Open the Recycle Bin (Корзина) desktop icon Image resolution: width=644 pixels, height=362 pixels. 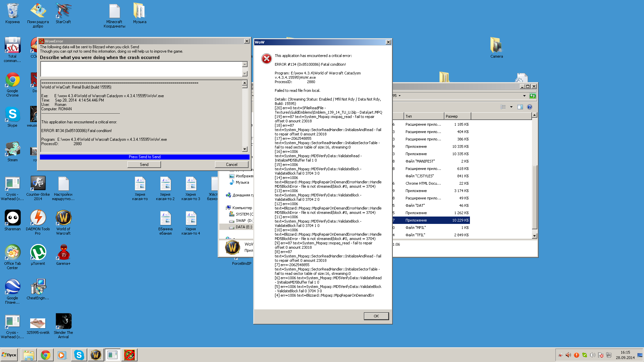point(12,13)
